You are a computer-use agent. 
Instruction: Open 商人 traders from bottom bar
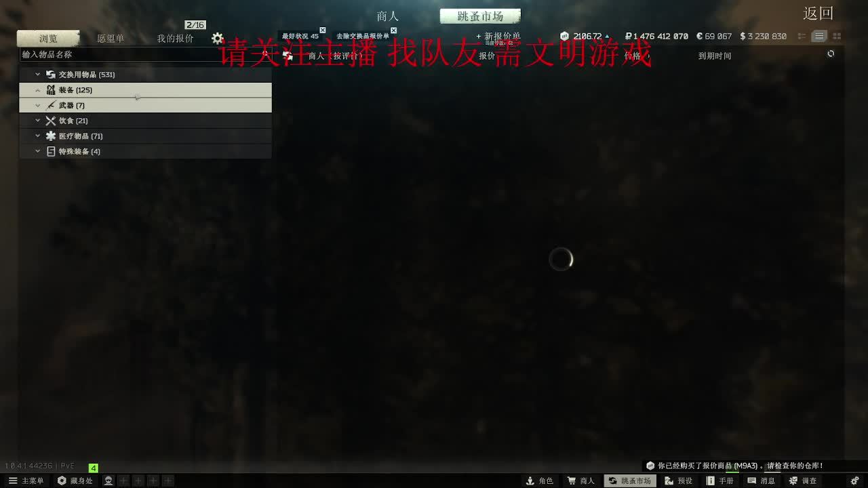point(581,481)
